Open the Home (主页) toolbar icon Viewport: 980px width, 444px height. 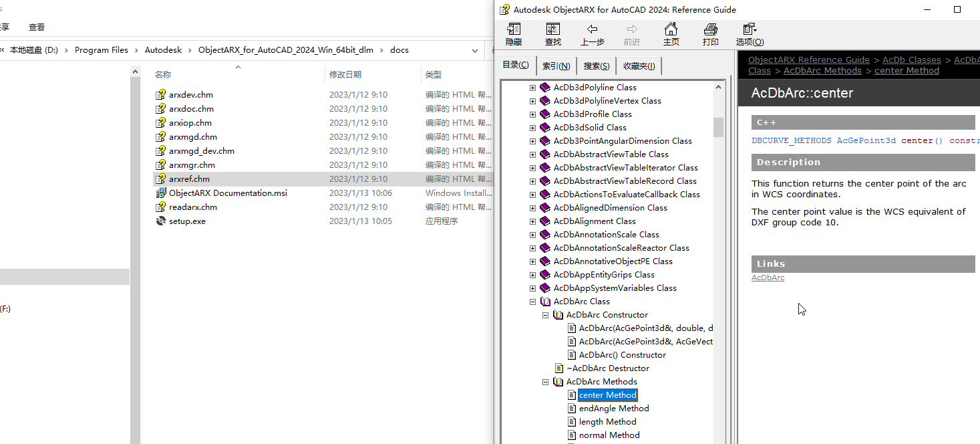click(x=671, y=29)
